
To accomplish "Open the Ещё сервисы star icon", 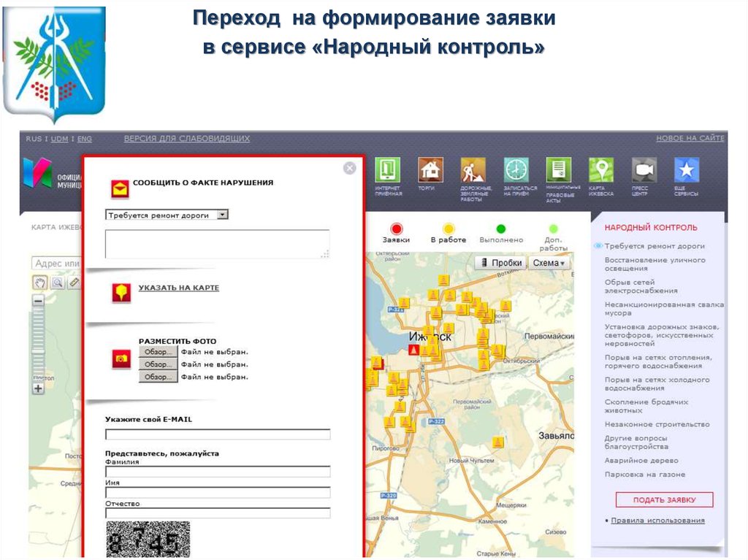I will (x=687, y=170).
